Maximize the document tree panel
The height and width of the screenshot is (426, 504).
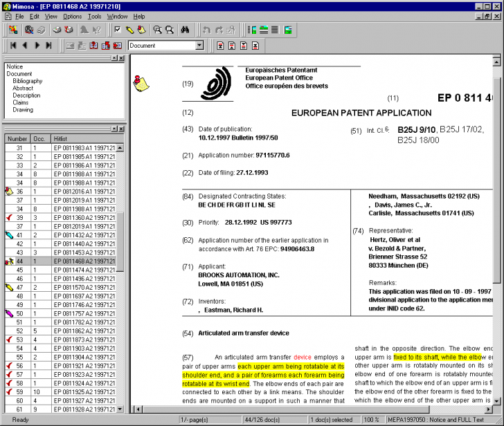114,58
